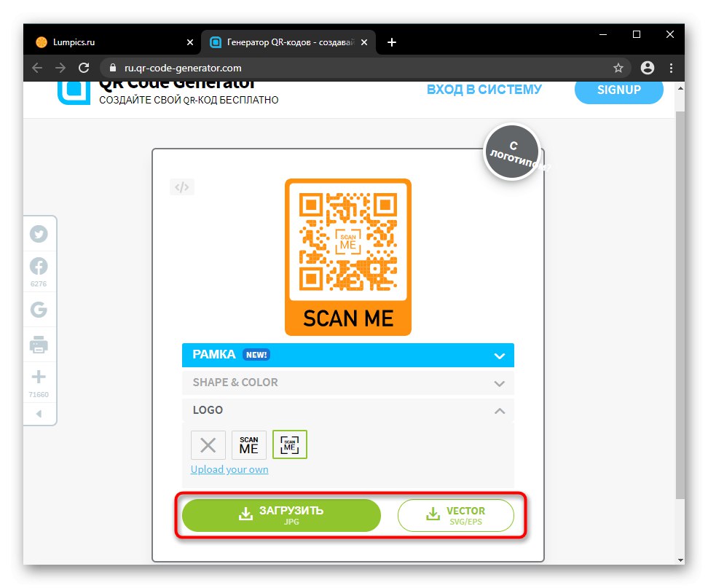Click the Google share icon
This screenshot has height=588, width=708.
click(39, 310)
